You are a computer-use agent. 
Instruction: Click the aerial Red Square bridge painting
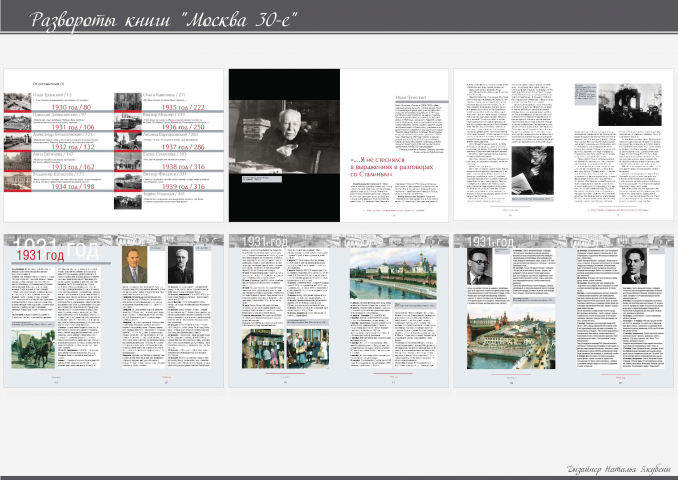511,339
